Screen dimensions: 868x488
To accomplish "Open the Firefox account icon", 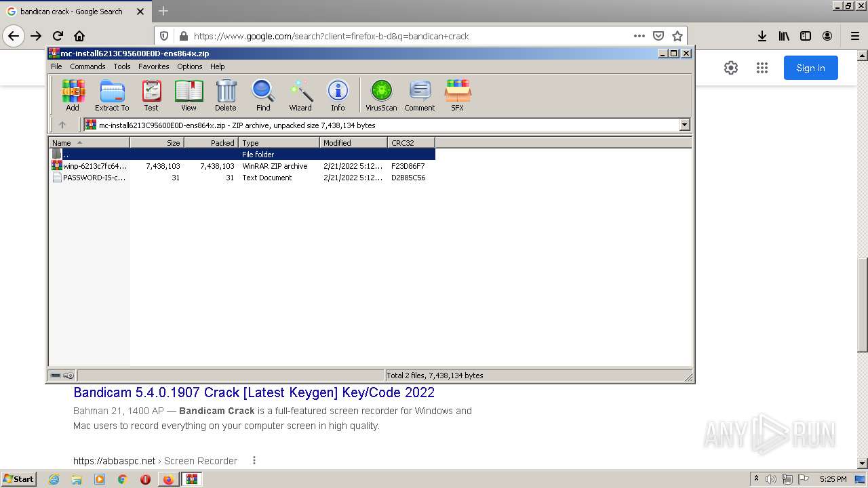I will click(827, 36).
